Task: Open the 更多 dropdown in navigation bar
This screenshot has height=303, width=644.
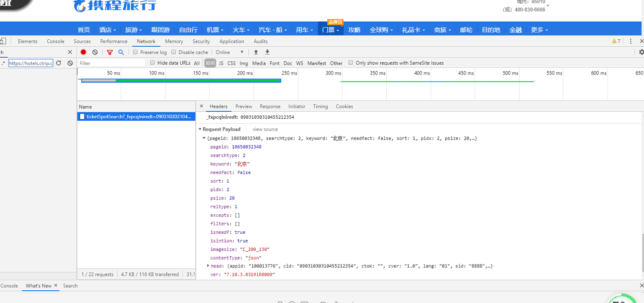Action: (540, 29)
